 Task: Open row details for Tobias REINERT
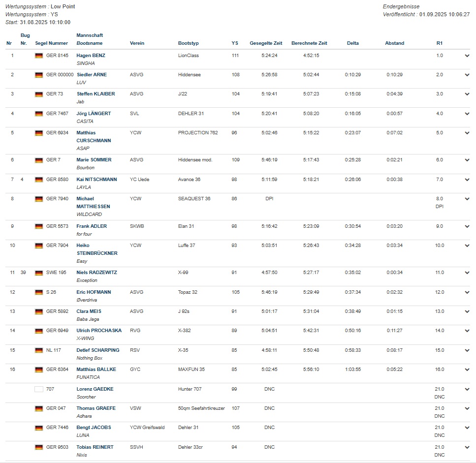pos(467,447)
